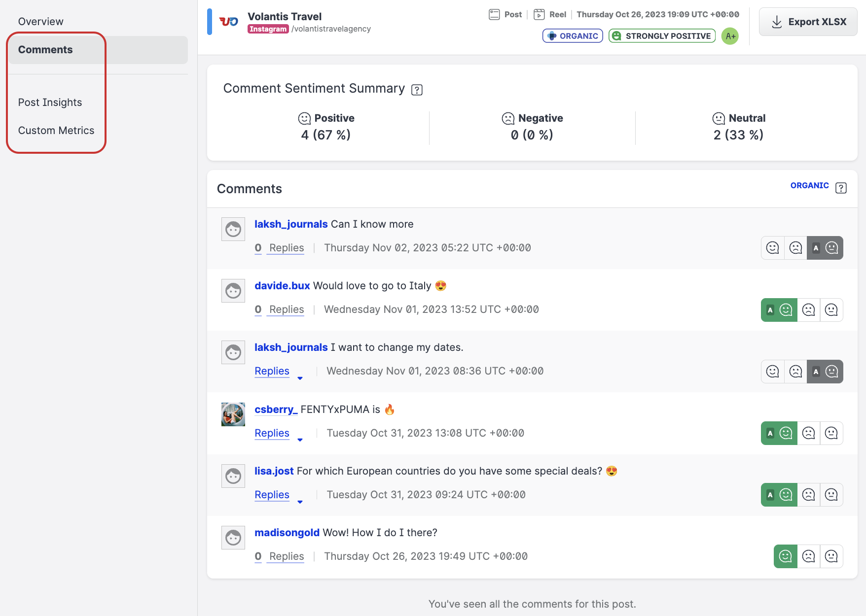Viewport: 866px width, 616px height.
Task: Click the Export XLSX button
Action: [x=808, y=22]
